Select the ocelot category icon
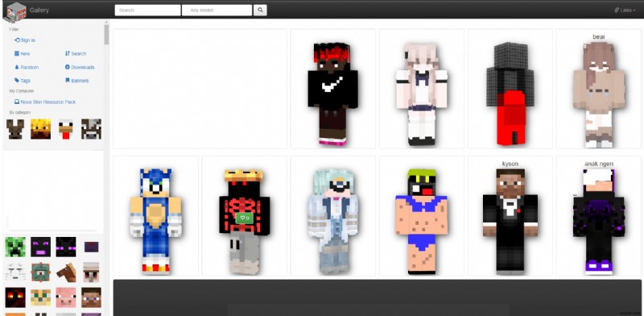 (41, 297)
